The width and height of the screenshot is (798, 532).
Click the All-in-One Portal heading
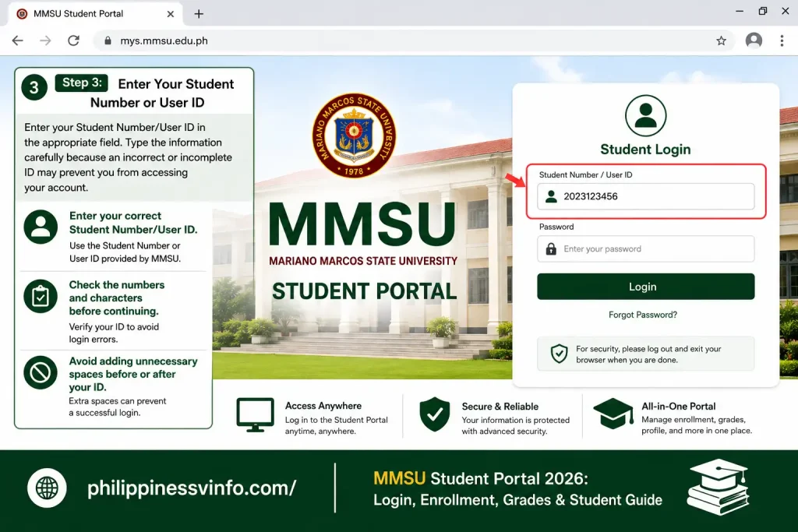click(x=679, y=407)
